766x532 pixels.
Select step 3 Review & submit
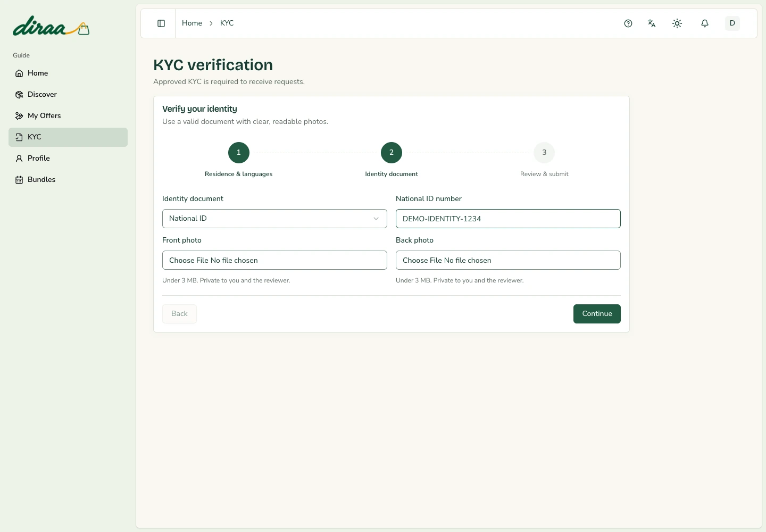[544, 153]
